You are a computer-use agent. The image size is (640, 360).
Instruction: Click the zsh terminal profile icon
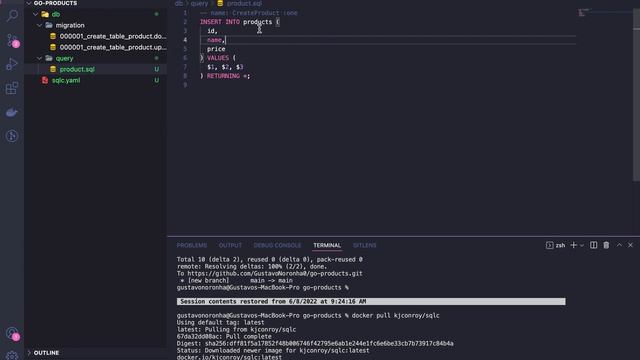(549, 245)
